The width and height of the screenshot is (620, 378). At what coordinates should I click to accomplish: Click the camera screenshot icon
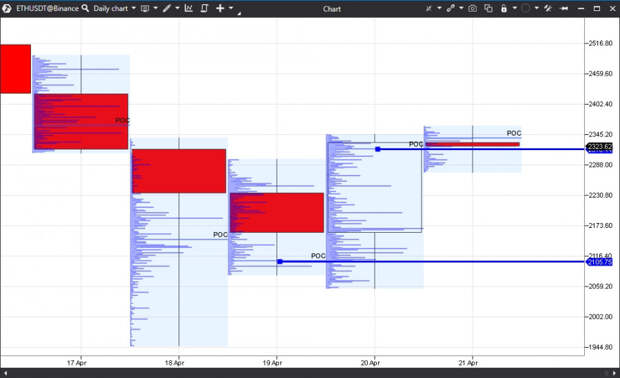[x=472, y=8]
